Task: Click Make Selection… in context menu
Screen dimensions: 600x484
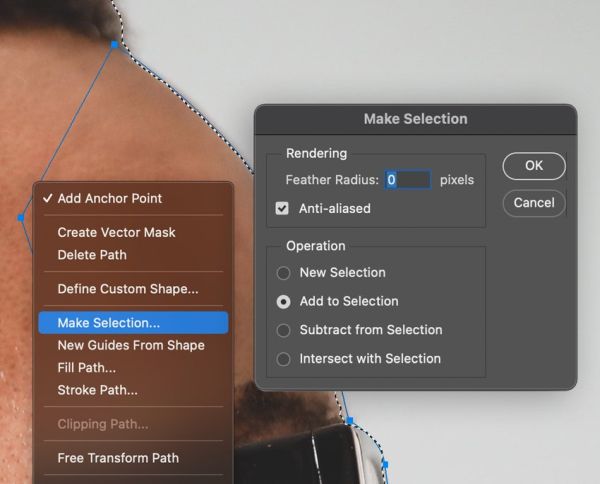Action: pyautogui.click(x=134, y=323)
